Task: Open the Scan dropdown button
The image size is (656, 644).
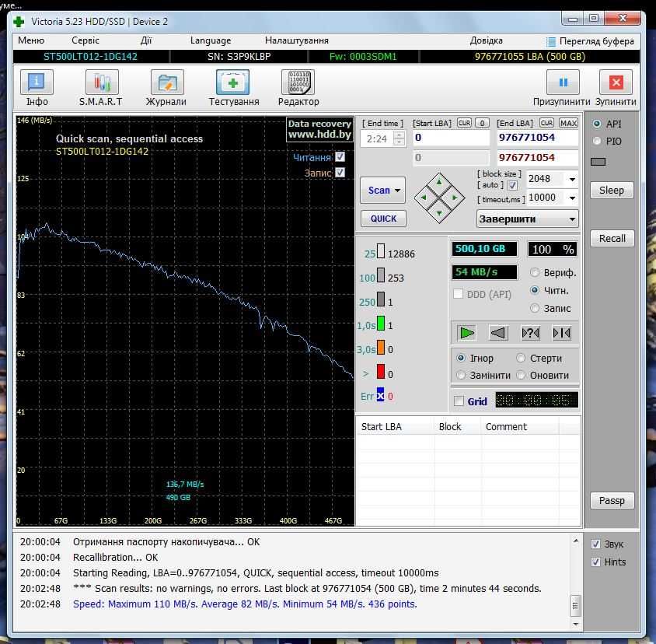Action: pos(382,190)
